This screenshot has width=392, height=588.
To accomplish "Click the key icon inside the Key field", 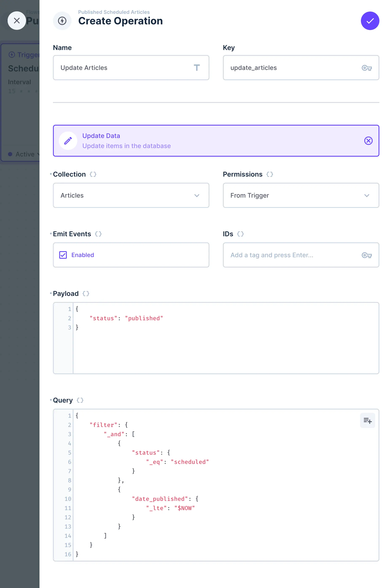I will 367,68.
